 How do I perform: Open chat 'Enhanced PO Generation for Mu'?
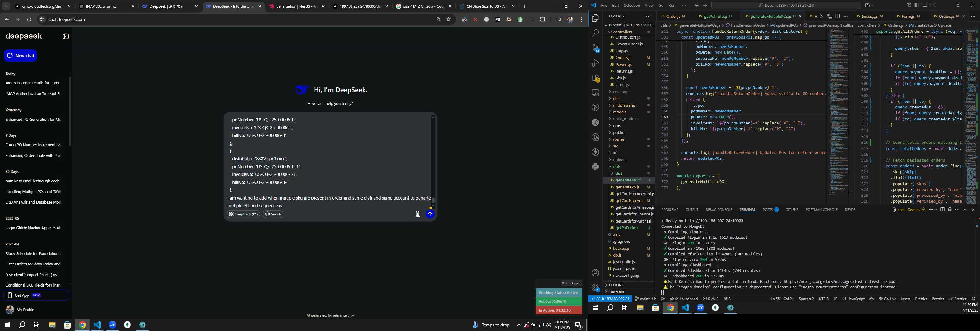33,119
